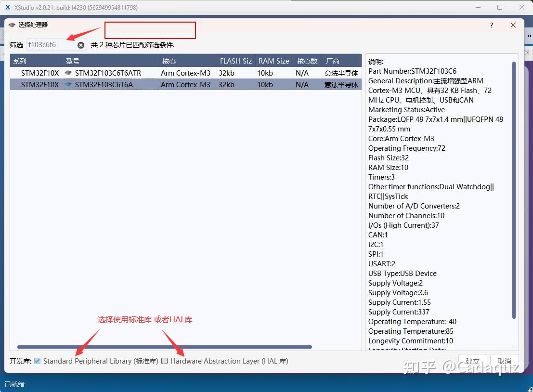Clear the filter text with the X icon
Screen dimensions: 533x392
coord(81,45)
